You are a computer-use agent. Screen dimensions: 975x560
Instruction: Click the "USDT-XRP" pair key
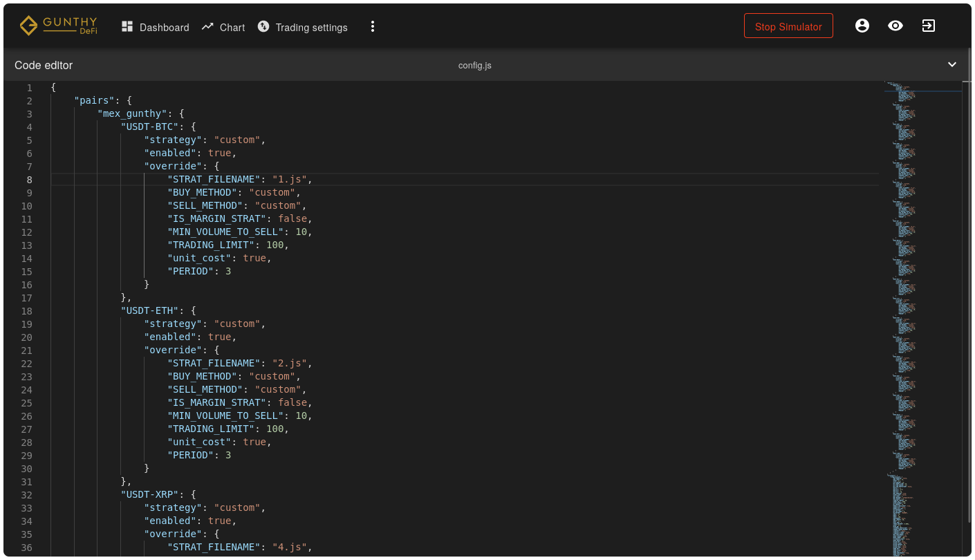click(151, 495)
